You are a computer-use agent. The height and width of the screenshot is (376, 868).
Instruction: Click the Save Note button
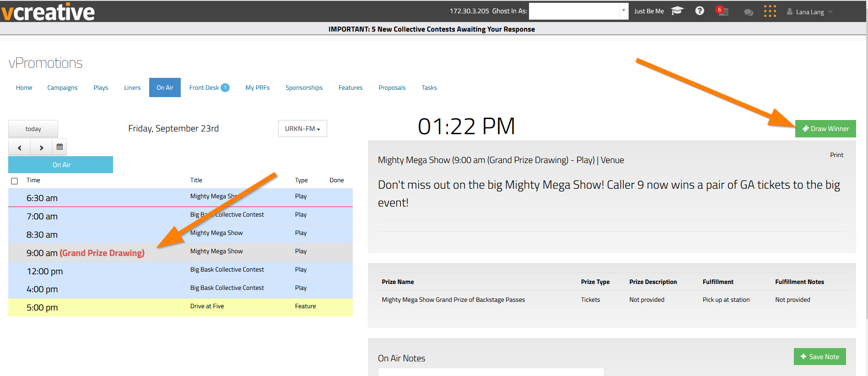(x=819, y=357)
